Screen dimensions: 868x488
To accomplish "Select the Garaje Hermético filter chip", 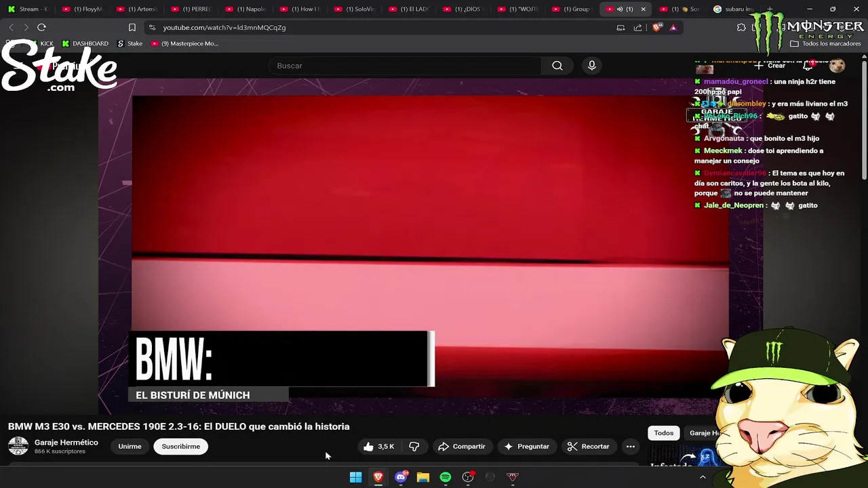I will pos(704,433).
